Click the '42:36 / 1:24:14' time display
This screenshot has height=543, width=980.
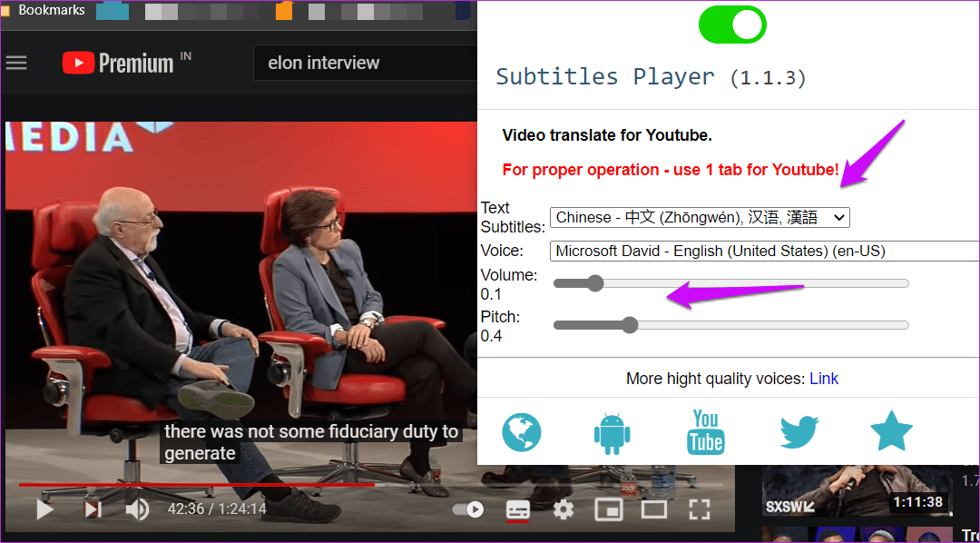pyautogui.click(x=217, y=509)
